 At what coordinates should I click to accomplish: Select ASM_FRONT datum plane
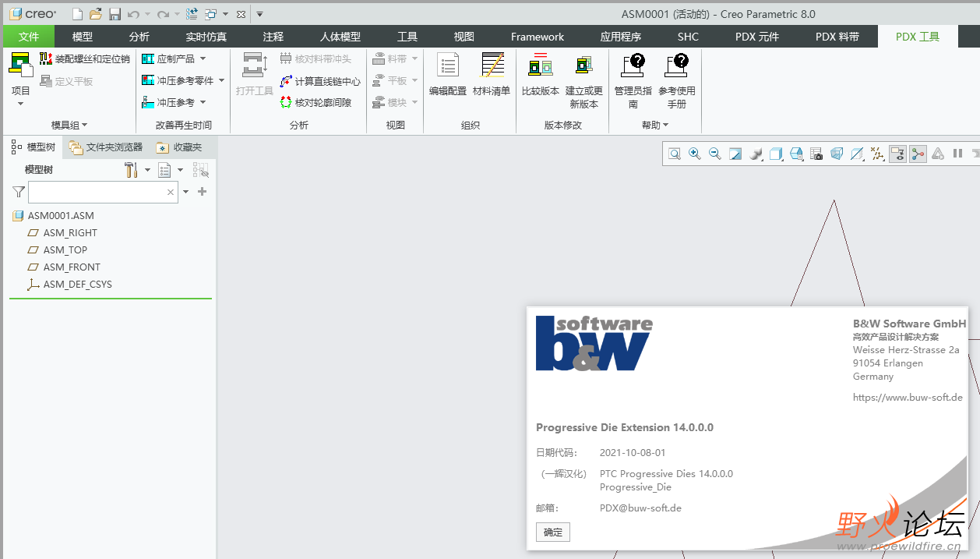coord(64,267)
